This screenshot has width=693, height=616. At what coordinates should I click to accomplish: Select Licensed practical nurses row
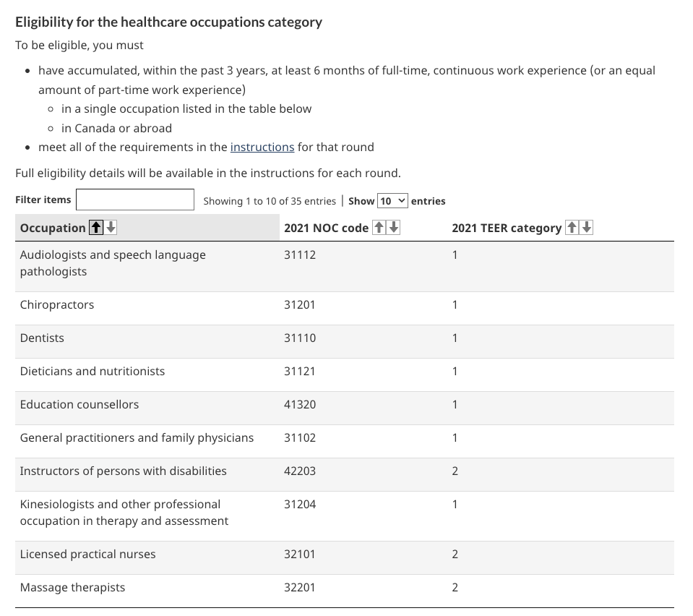[87, 554]
